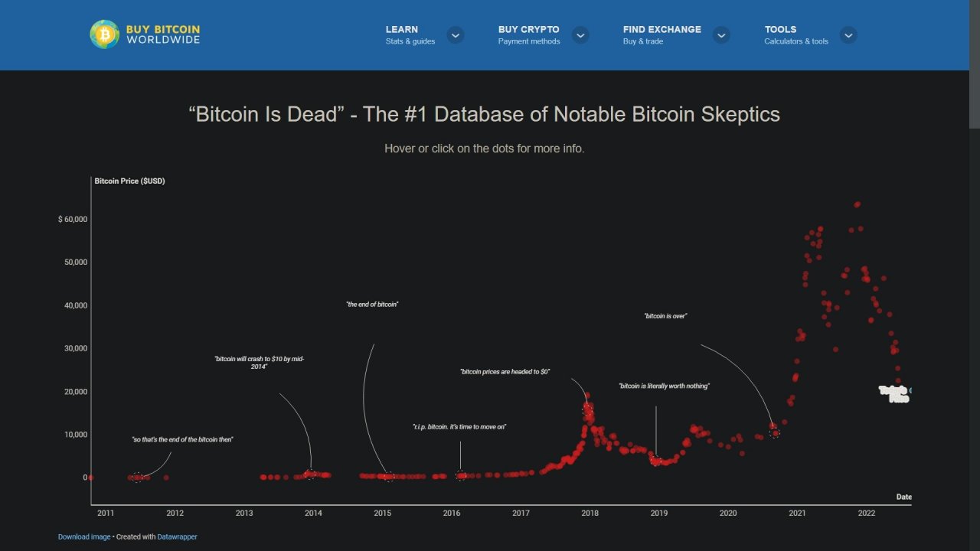The width and height of the screenshot is (980, 551).
Task: Expand the FIND EXCHANGE dropdown chevron
Action: [720, 35]
